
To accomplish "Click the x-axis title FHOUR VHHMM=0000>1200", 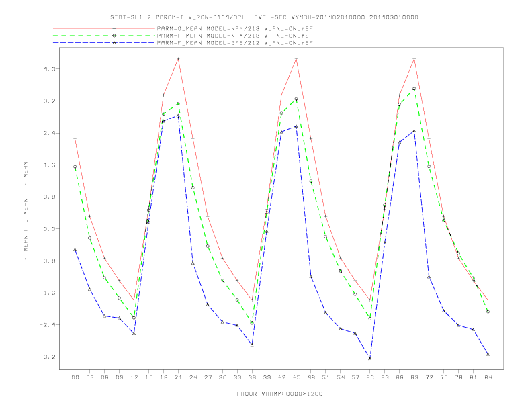I will pos(279,394).
